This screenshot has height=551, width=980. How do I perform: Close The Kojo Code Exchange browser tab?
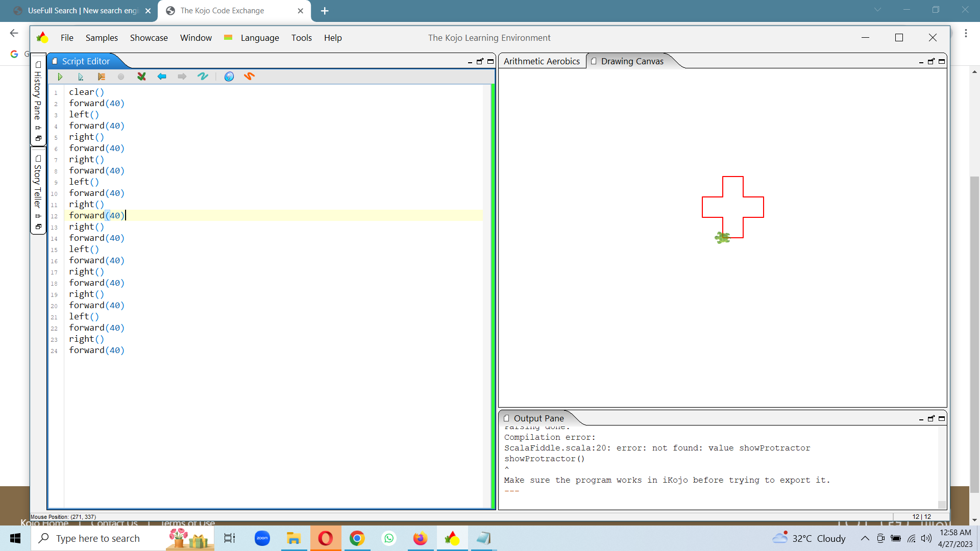point(300,11)
